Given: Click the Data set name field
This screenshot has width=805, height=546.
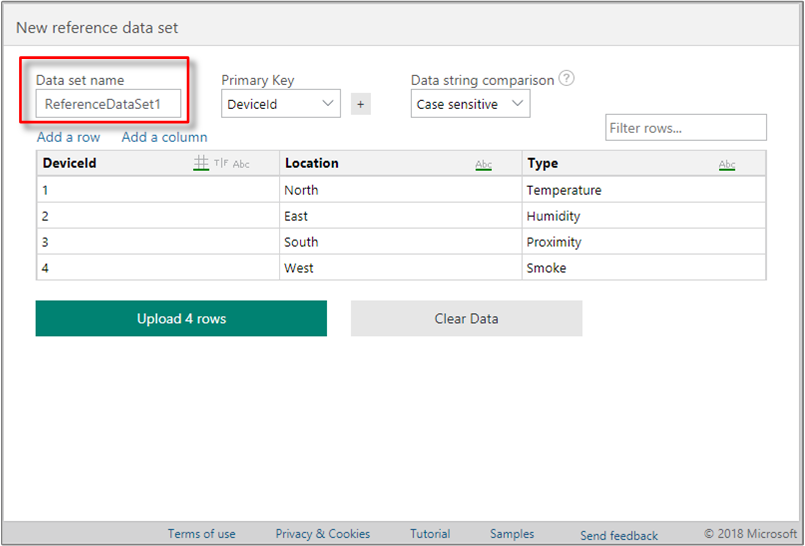Looking at the screenshot, I should coord(110,104).
